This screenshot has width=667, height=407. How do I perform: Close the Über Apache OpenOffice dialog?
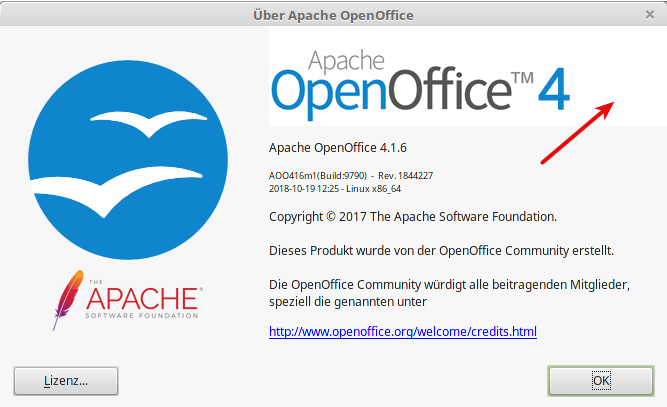pyautogui.click(x=650, y=15)
